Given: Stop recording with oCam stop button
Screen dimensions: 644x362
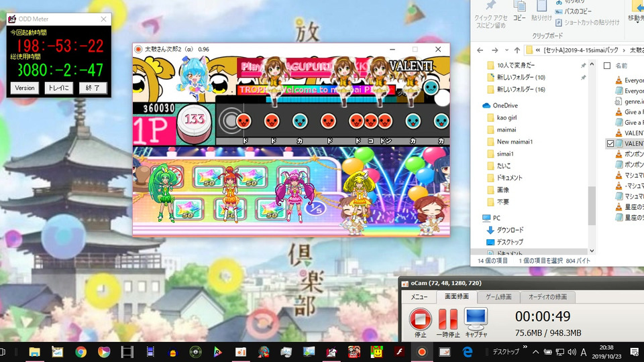Looking at the screenshot, I should 420,319.
